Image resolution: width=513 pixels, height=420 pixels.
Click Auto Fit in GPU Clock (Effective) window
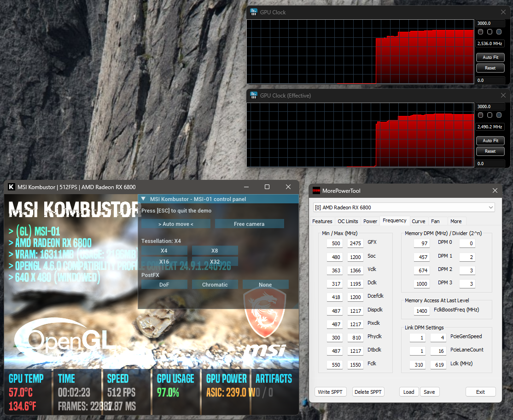[490, 141]
